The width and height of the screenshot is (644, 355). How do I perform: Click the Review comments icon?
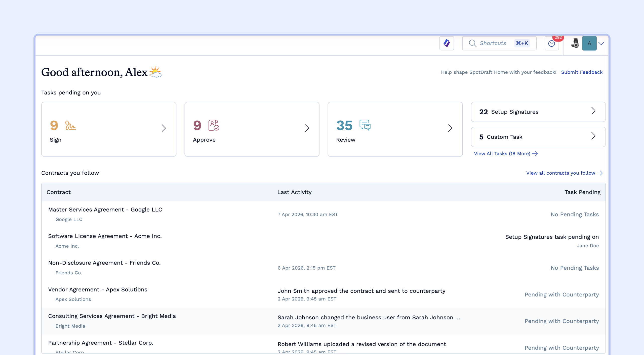tap(365, 125)
